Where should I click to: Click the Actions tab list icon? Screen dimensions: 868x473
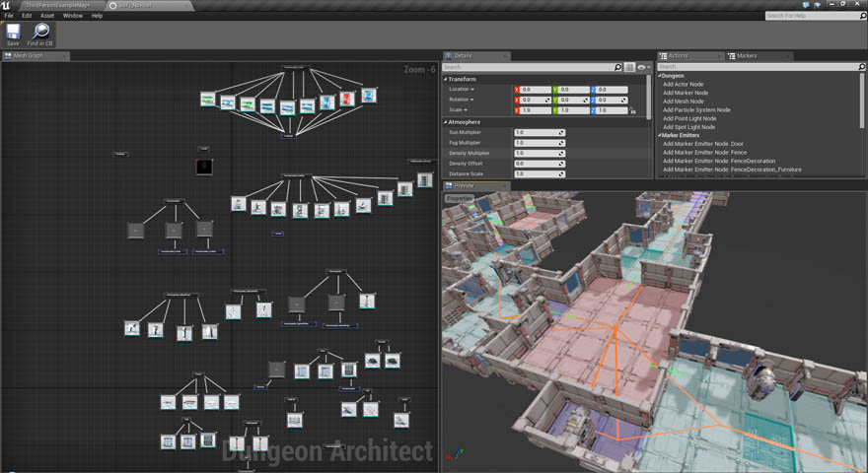663,56
